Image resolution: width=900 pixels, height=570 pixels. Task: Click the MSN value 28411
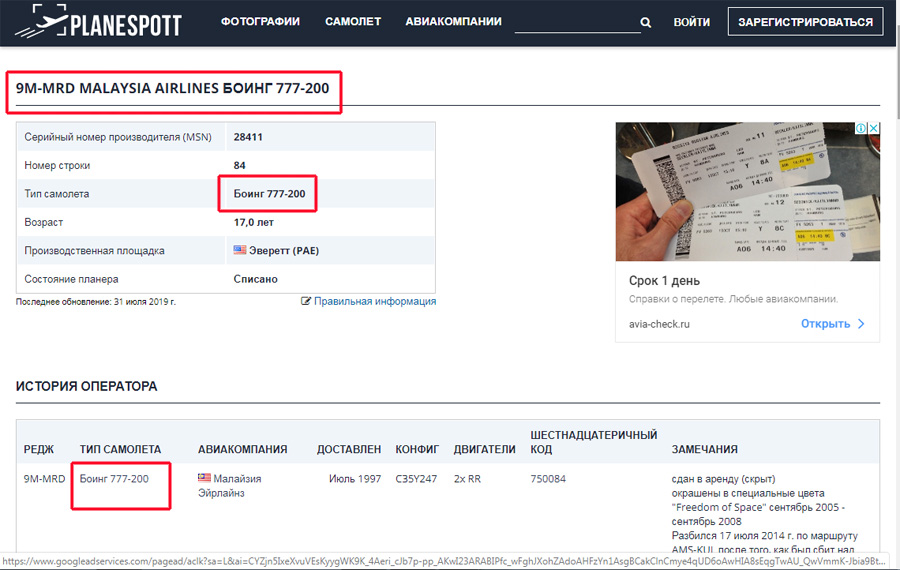248,137
